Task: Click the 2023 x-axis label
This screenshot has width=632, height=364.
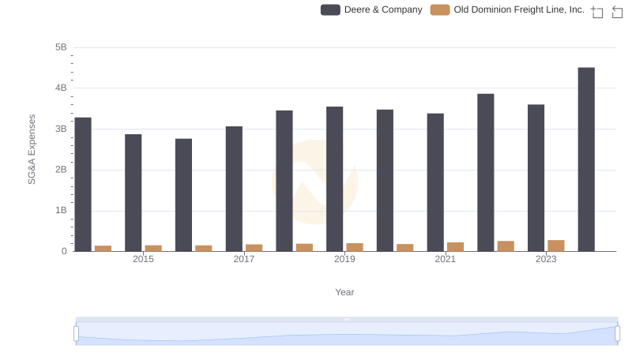Action: point(546,259)
